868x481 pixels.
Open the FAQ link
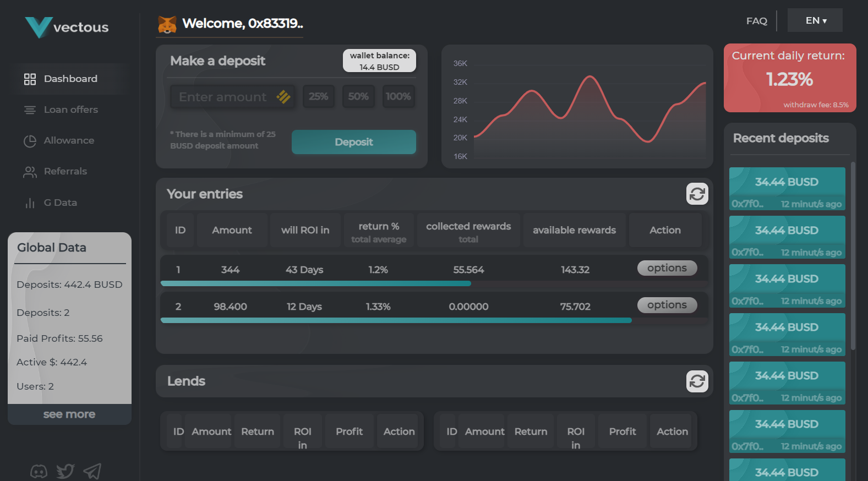click(x=757, y=21)
